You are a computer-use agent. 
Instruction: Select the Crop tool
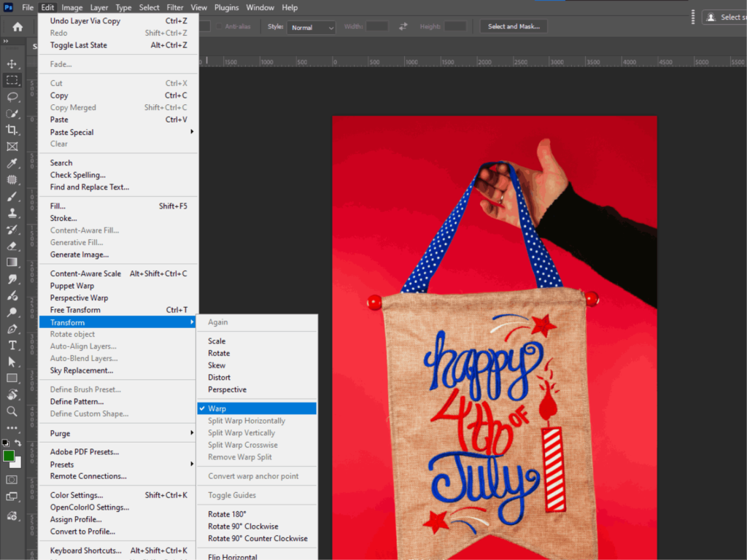tap(12, 130)
